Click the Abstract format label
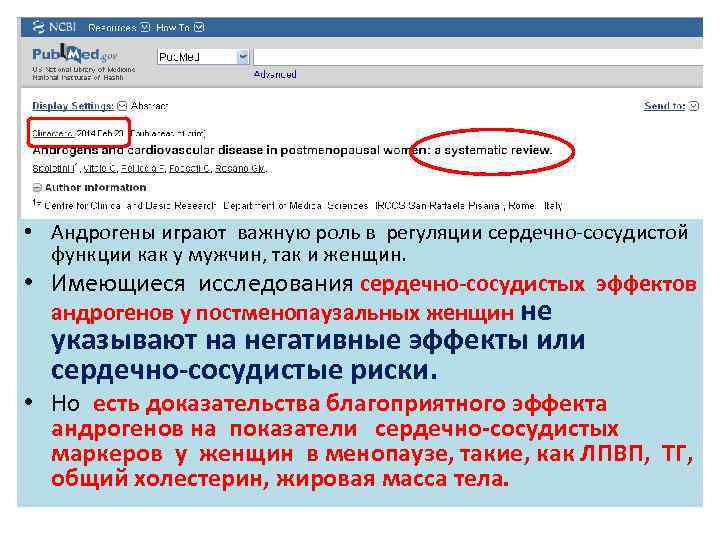720x540 pixels. [x=150, y=106]
